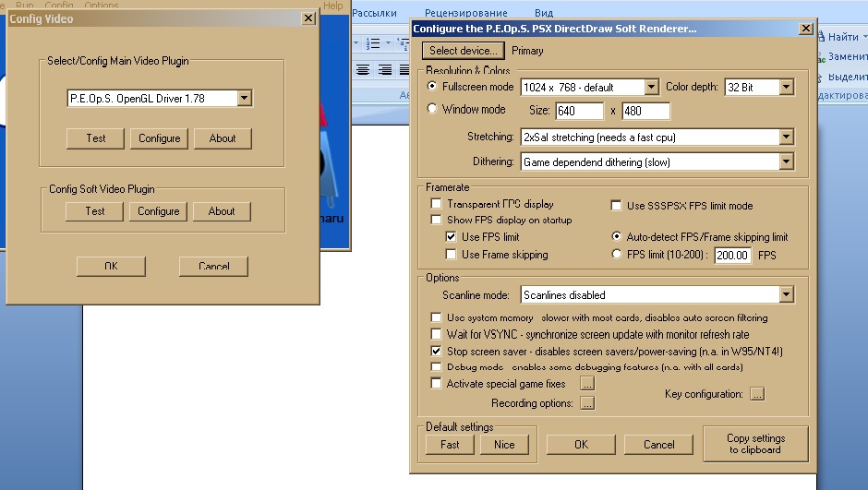The width and height of the screenshot is (868, 490).
Task: Click Copy settings to clipboard button
Action: click(x=755, y=444)
